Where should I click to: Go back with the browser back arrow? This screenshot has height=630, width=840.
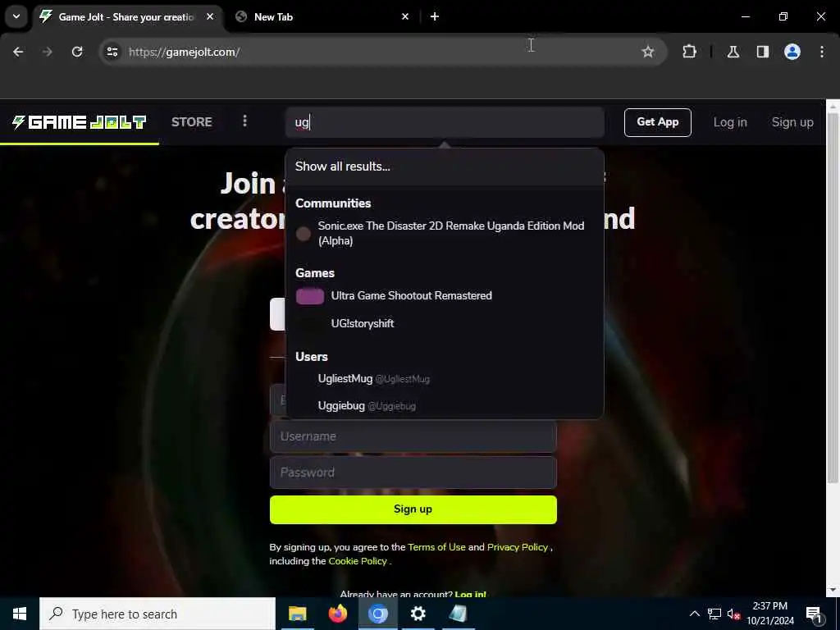click(x=18, y=52)
